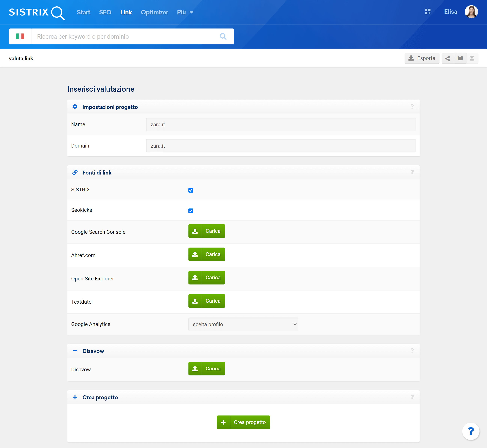The width and height of the screenshot is (487, 448).
Task: Click help icon for Impostazioni progetto
Action: 412,107
